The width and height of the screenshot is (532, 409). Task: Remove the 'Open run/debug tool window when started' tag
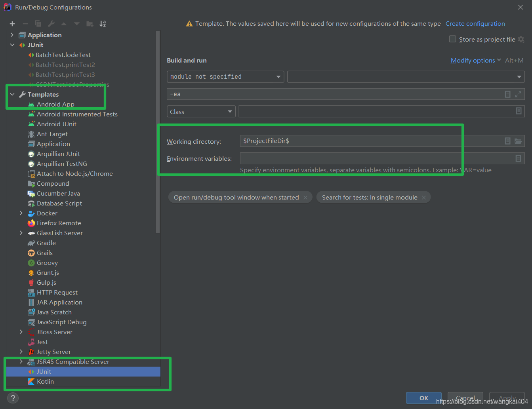click(x=305, y=198)
